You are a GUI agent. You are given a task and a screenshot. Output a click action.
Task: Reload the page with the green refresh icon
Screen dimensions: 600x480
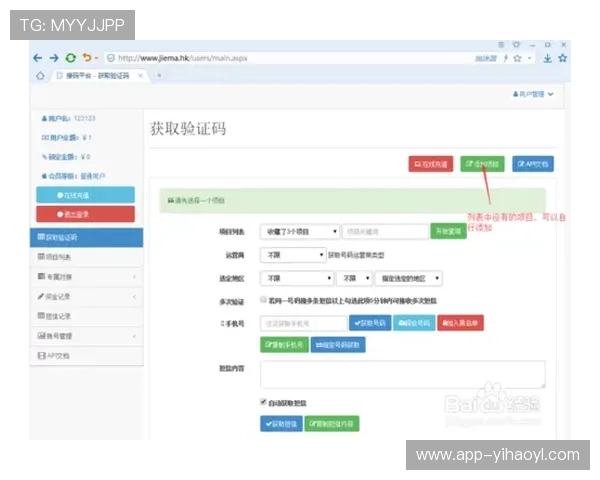pos(71,58)
